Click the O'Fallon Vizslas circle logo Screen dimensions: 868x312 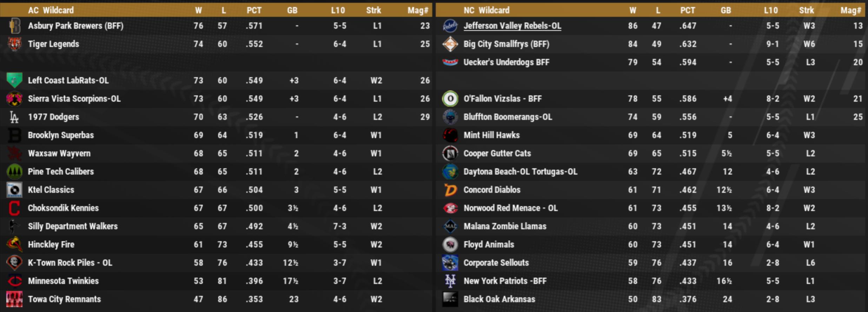pos(450,99)
